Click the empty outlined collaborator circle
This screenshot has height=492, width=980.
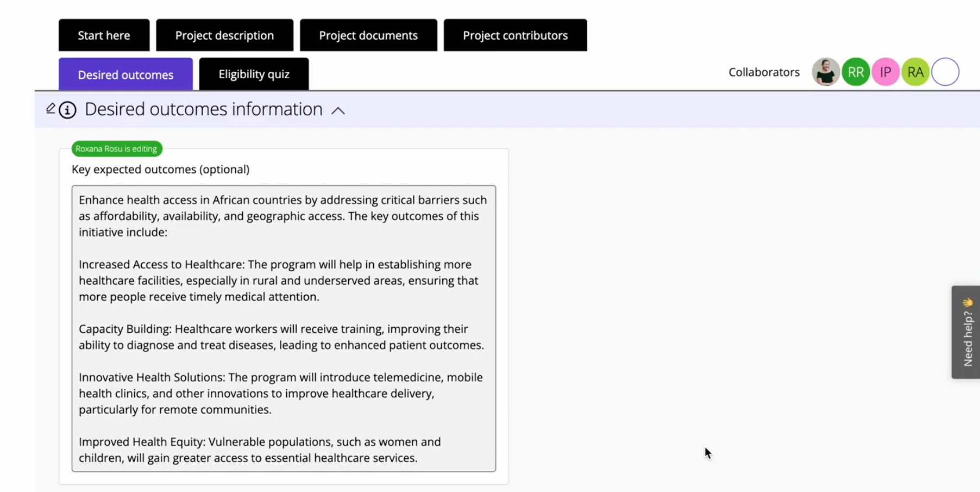tap(945, 72)
